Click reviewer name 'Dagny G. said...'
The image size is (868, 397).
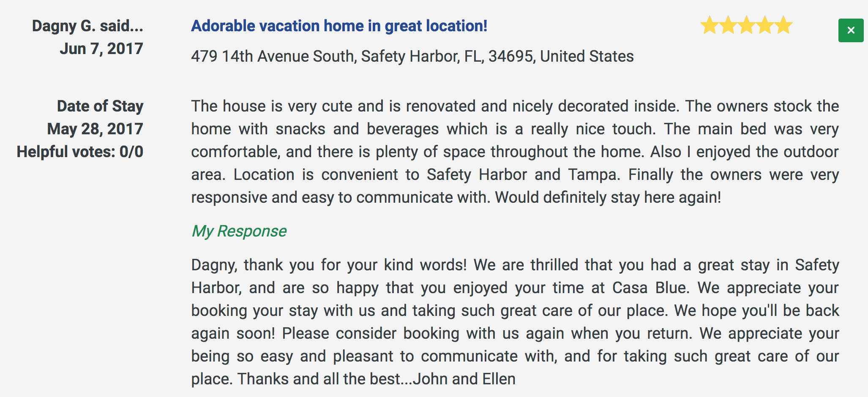87,26
